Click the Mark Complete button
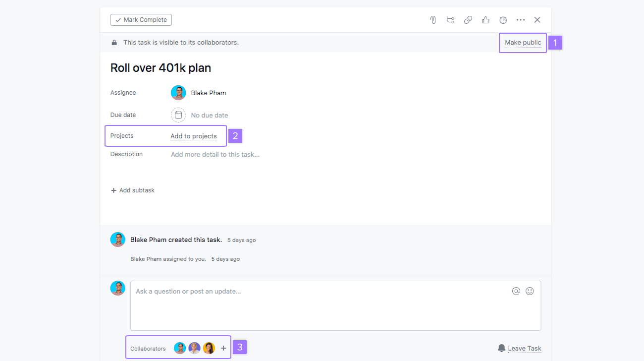 [141, 20]
